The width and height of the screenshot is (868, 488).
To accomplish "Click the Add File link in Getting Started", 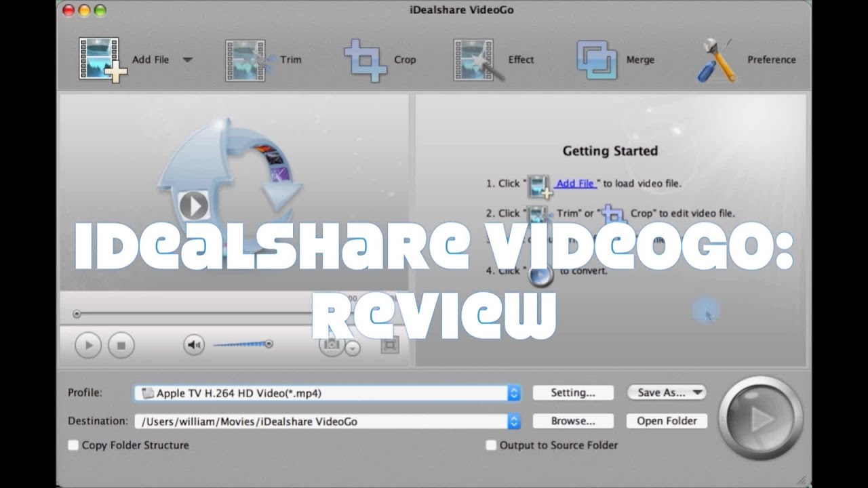I will click(x=575, y=183).
